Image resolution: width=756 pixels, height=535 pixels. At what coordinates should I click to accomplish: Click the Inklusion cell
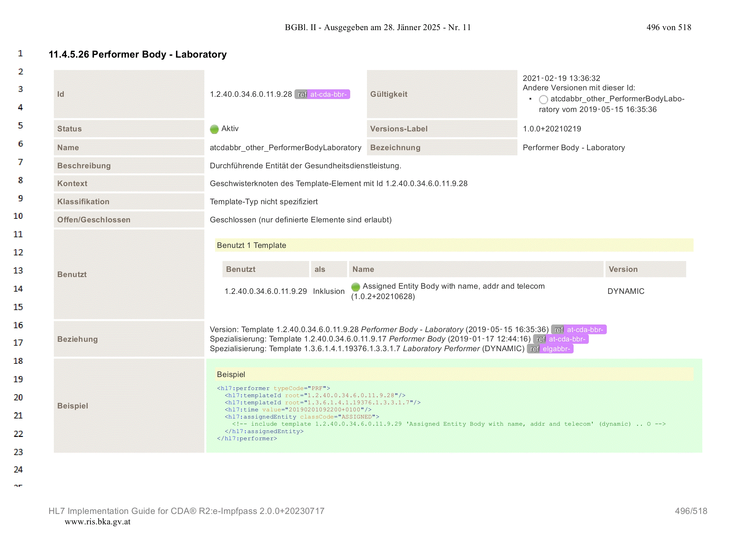point(329,291)
